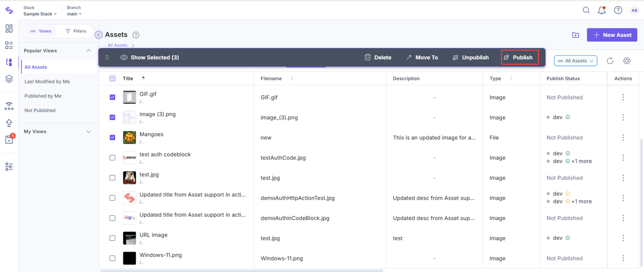Open actions menu for Windows-11.png row
Image resolution: width=644 pixels, height=272 pixels.
coord(623,258)
